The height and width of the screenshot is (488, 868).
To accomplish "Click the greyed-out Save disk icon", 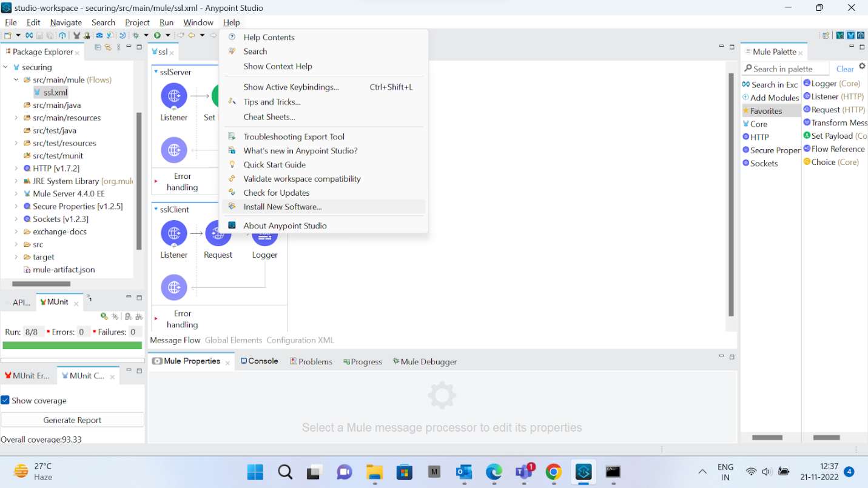I will [x=39, y=35].
